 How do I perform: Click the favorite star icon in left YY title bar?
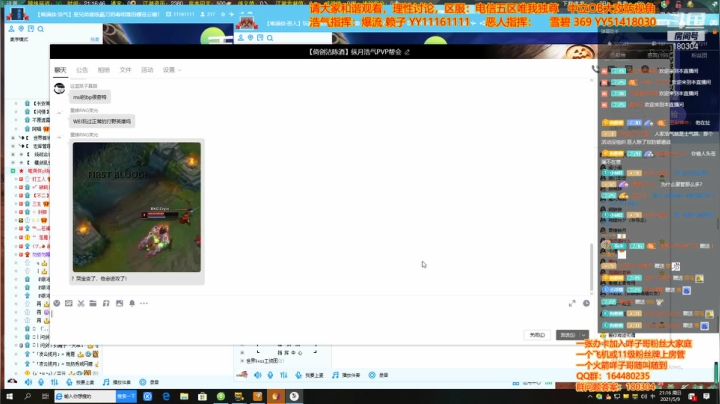[x=223, y=14]
